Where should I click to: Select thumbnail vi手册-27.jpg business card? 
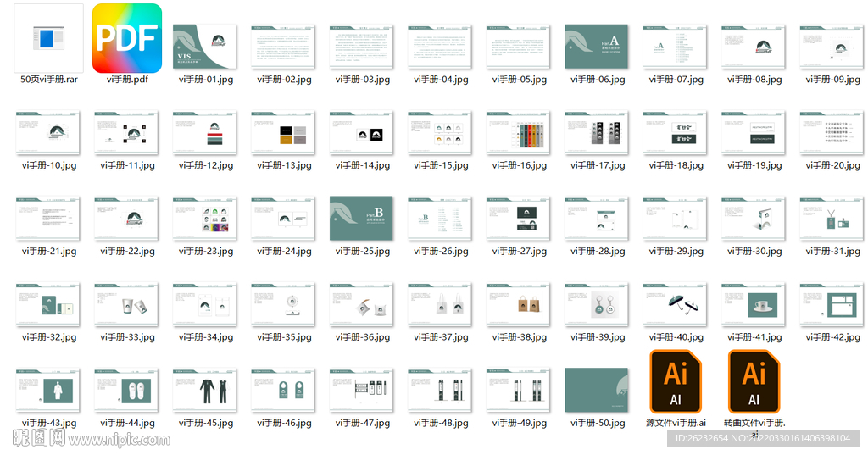[x=519, y=219]
